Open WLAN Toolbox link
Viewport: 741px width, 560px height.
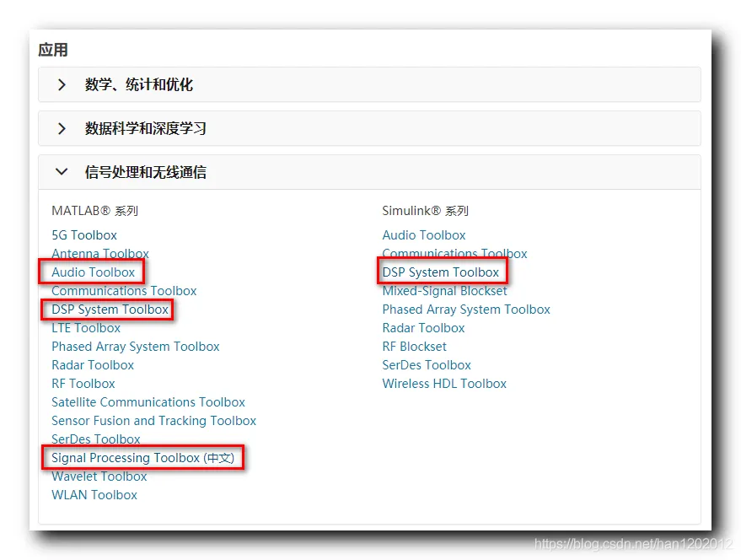coord(94,495)
